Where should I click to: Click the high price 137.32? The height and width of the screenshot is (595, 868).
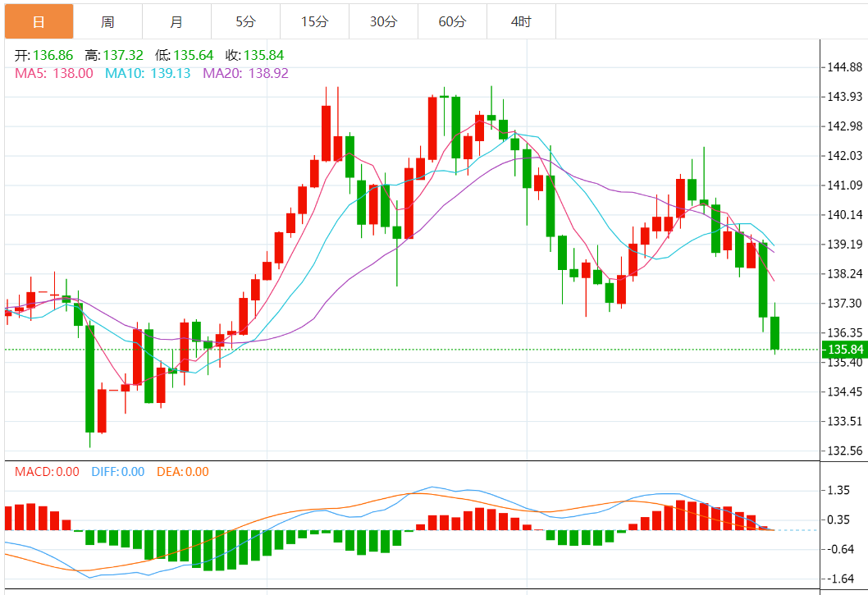click(123, 56)
